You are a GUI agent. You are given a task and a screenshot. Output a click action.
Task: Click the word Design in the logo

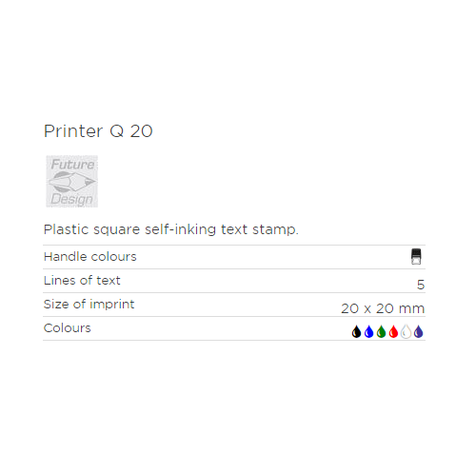[71, 199]
